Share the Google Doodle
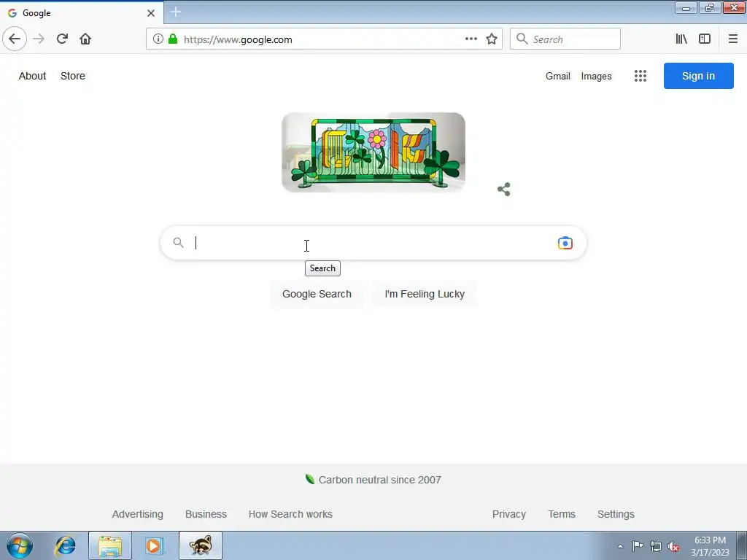 (x=504, y=189)
